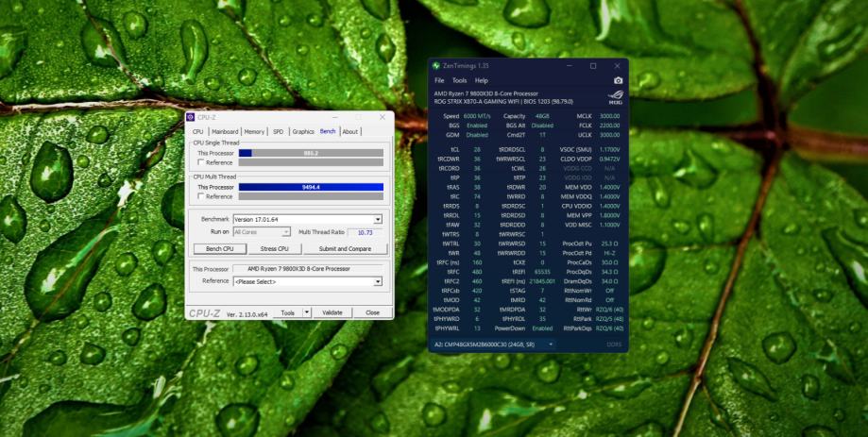Click the ROG logo in ZenTimings

[x=616, y=98]
